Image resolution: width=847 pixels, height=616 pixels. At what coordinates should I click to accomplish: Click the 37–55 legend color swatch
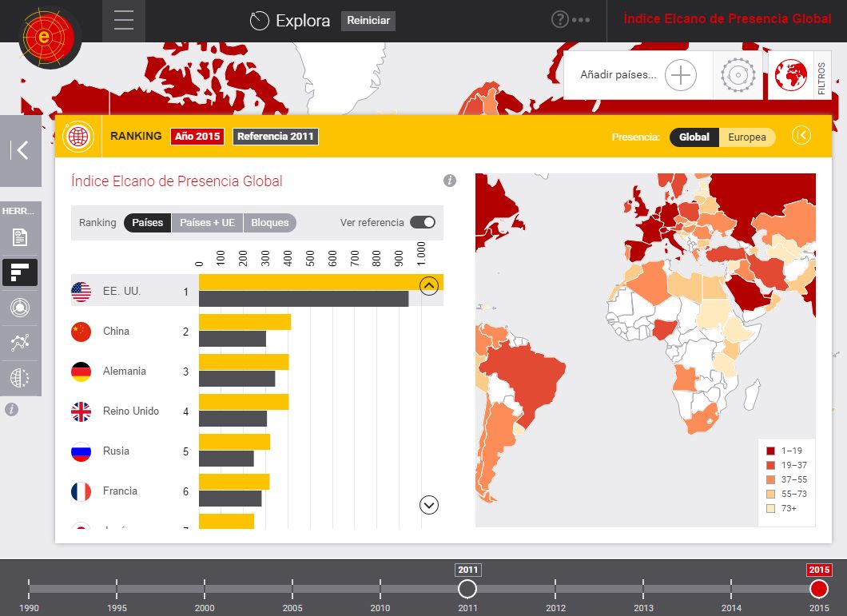pos(771,479)
